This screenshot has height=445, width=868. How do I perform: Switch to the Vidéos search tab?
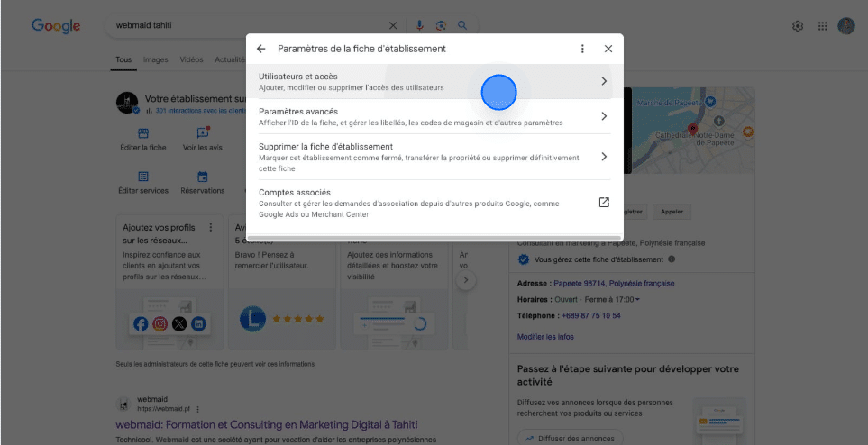click(x=191, y=60)
